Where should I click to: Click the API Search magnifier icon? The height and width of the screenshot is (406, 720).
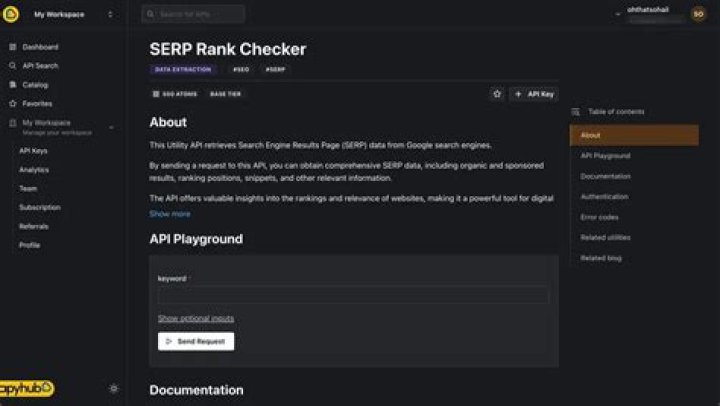pyautogui.click(x=13, y=66)
